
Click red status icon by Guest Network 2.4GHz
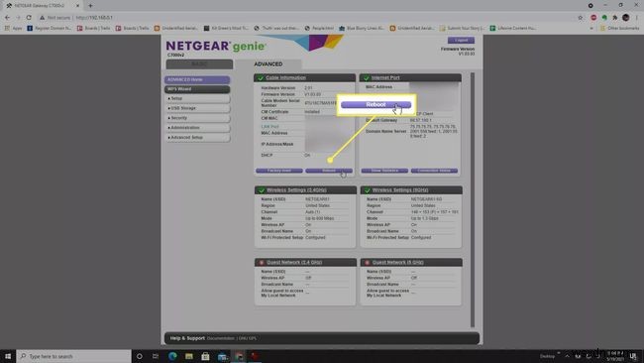click(x=262, y=262)
